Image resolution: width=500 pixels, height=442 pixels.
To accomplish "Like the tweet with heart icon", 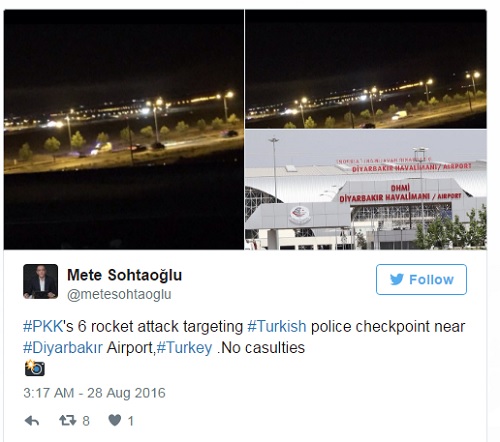I will pyautogui.click(x=115, y=420).
